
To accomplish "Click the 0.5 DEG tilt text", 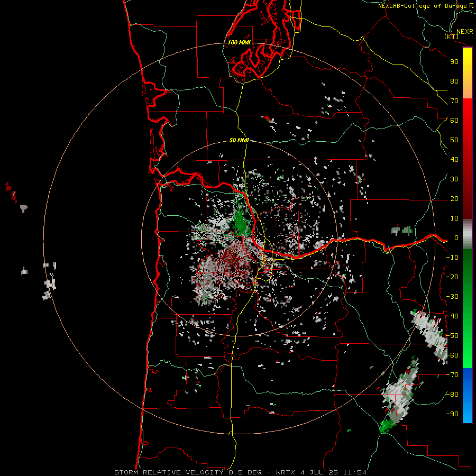I will tap(247, 472).
